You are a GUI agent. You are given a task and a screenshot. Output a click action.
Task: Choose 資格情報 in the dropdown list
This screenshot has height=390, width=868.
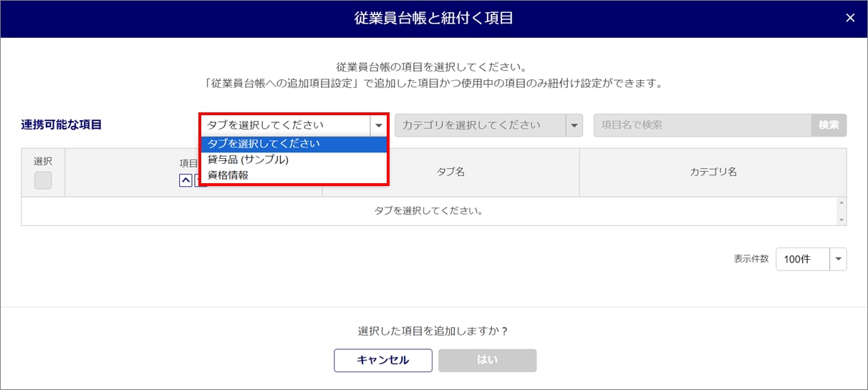click(x=228, y=175)
